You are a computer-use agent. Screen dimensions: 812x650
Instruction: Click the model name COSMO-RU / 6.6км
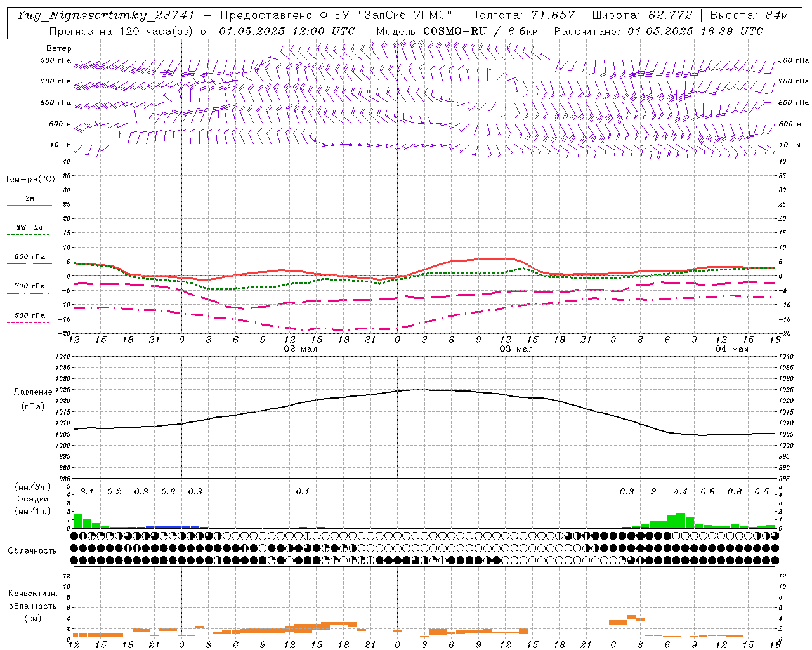pos(480,31)
